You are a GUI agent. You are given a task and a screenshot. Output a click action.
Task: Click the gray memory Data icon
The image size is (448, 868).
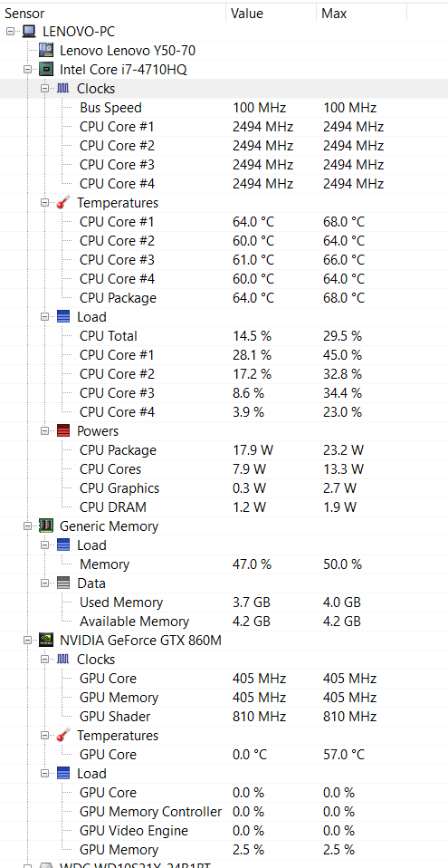pos(63,583)
